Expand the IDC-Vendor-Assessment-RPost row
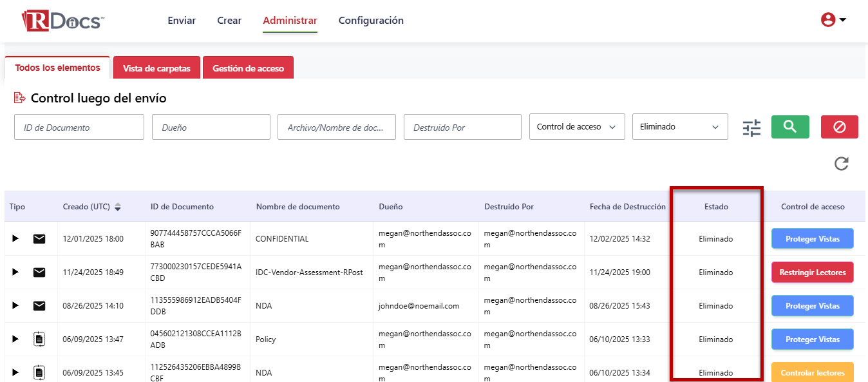 pyautogui.click(x=15, y=272)
